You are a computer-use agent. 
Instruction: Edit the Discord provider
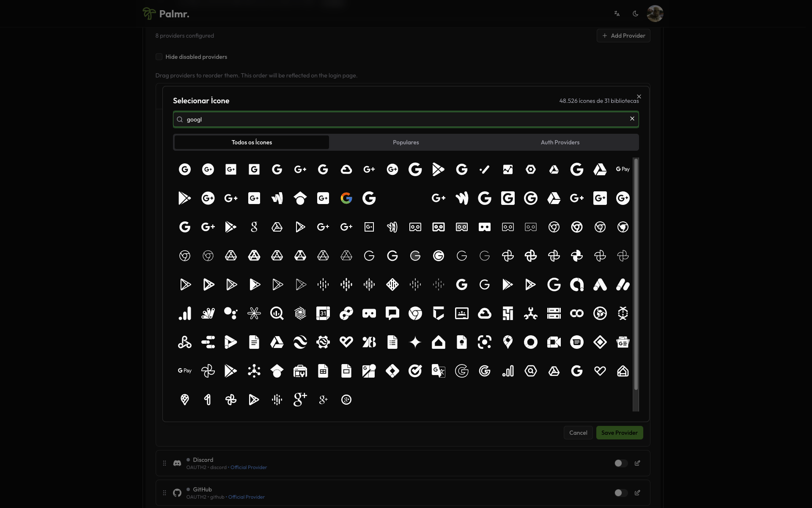[637, 463]
